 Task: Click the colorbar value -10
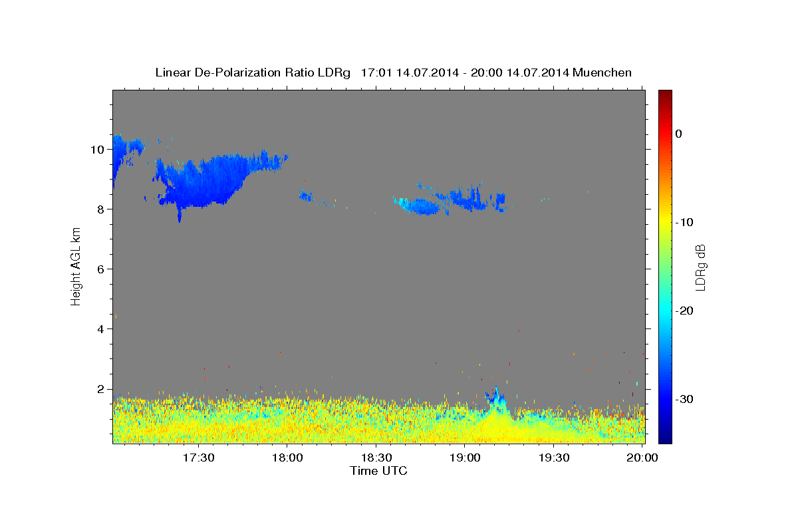(x=684, y=222)
